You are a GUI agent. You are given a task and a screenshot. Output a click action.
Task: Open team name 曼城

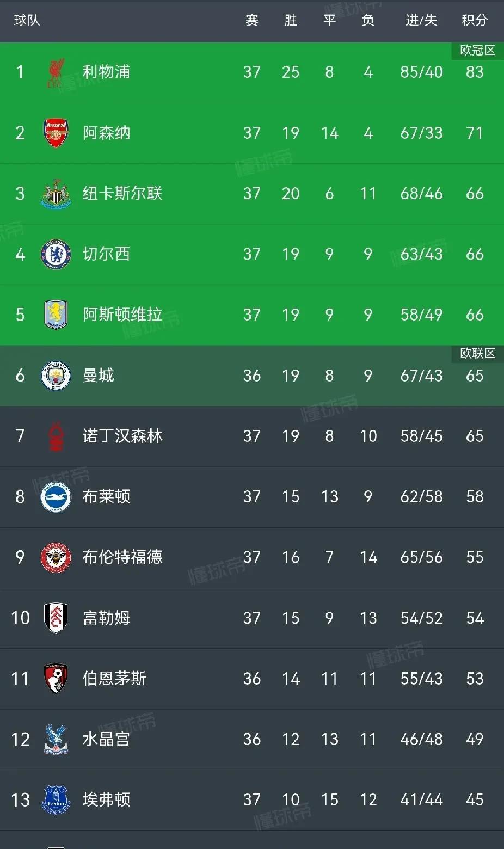[98, 375]
